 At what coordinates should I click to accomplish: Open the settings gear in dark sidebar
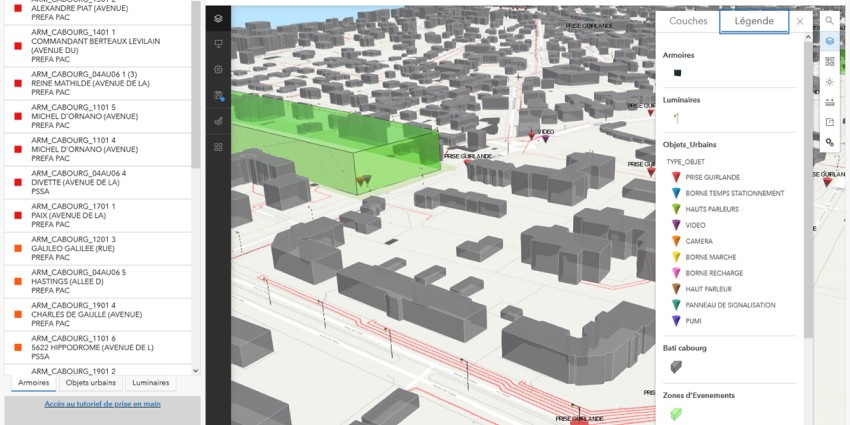pos(218,69)
